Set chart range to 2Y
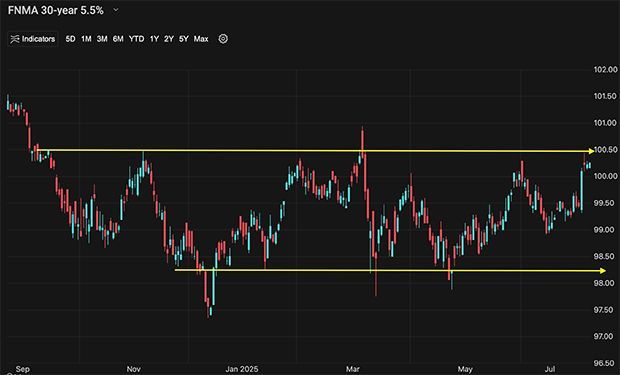This screenshot has height=375, width=620. pos(169,39)
